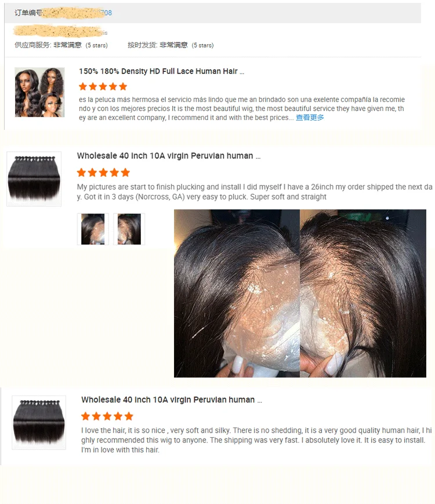
Task: Open the first Peruvian hair bundle thumbnail
Action: tap(34, 179)
